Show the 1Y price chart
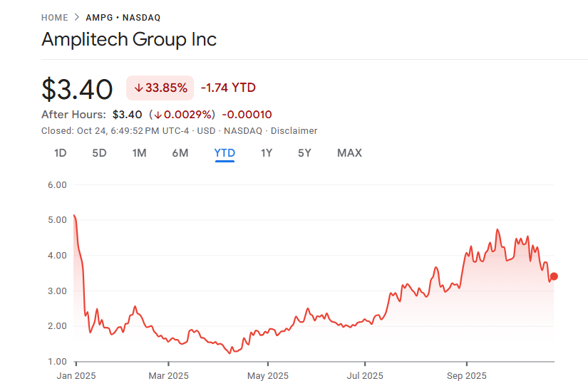The height and width of the screenshot is (381, 588). pos(267,153)
